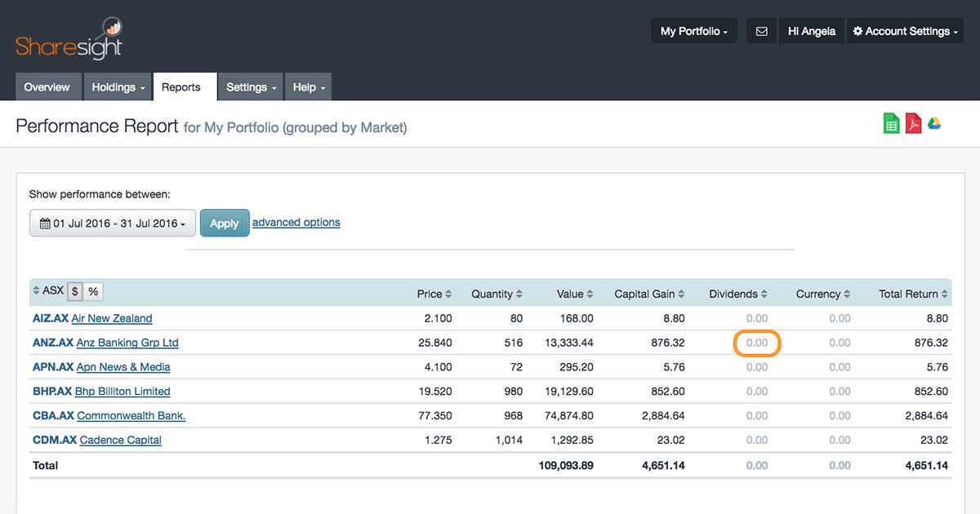Open advanced options for the report
980x514 pixels.
click(x=296, y=222)
